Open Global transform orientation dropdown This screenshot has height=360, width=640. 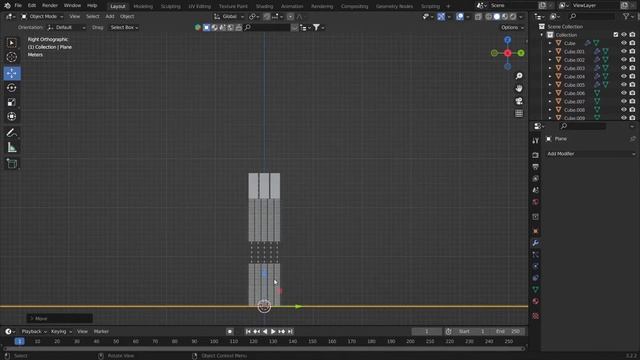[229, 17]
